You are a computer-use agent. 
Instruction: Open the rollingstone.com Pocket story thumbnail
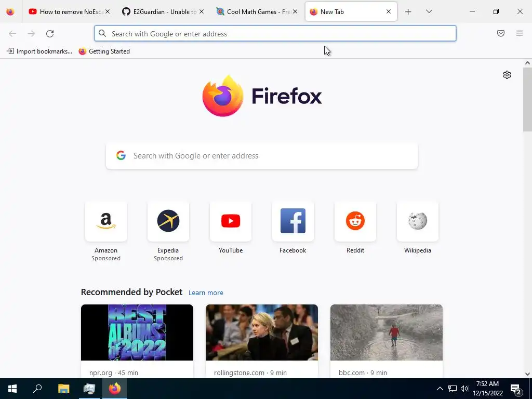click(x=262, y=332)
